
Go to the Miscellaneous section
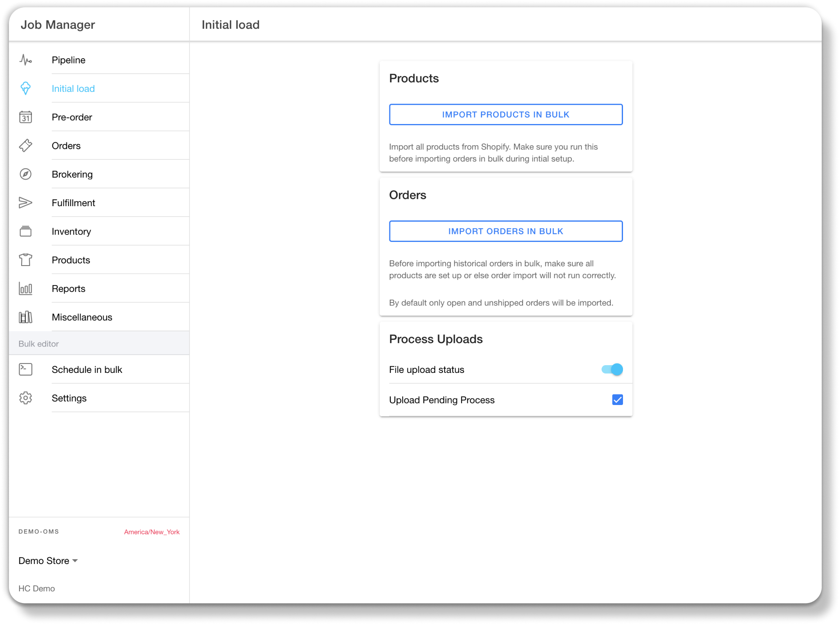coord(82,317)
